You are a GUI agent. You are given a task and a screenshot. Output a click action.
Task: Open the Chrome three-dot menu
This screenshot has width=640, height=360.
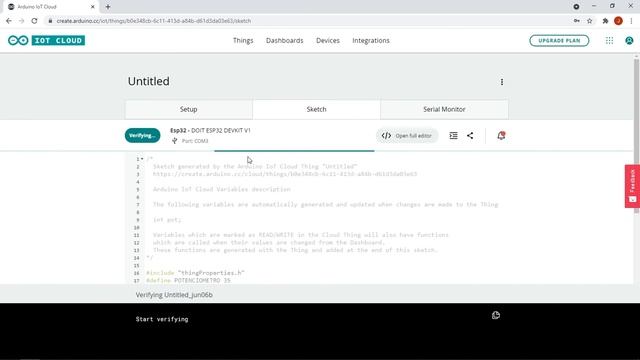coord(631,21)
